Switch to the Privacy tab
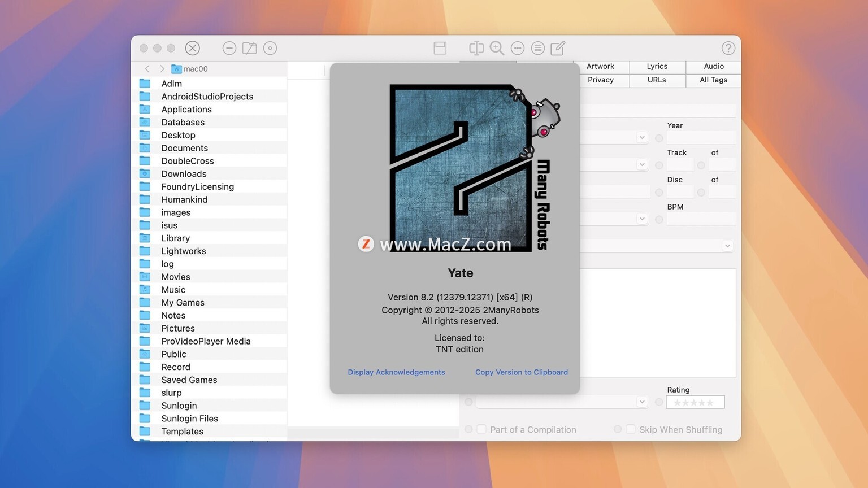Viewport: 868px width, 488px height. [601, 80]
